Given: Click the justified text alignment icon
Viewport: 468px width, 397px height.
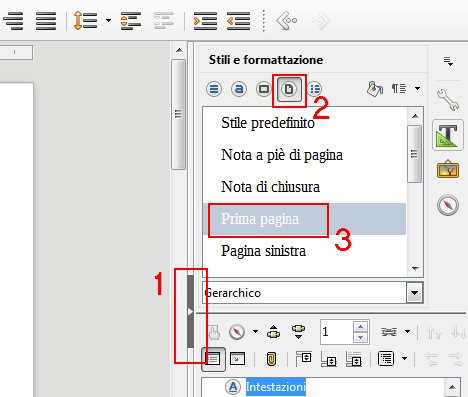Looking at the screenshot, I should 46,21.
